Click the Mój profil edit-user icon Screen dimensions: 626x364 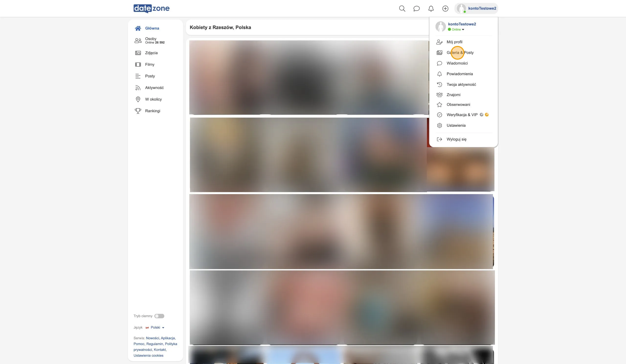(x=439, y=42)
